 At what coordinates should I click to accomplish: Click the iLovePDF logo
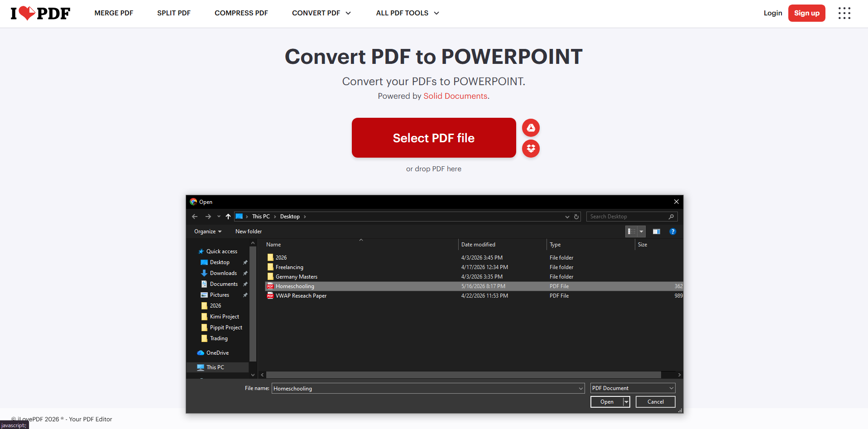(x=40, y=13)
